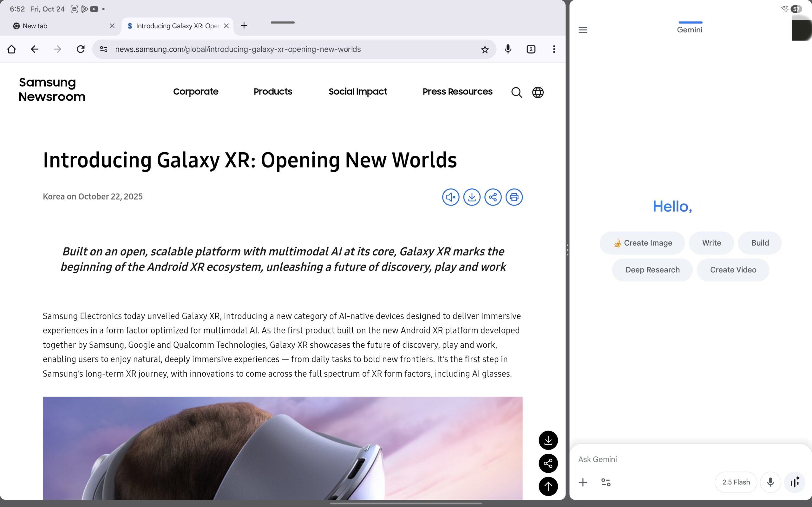Open status bar screen record indicator
This screenshot has width=812, height=507.
(74, 9)
